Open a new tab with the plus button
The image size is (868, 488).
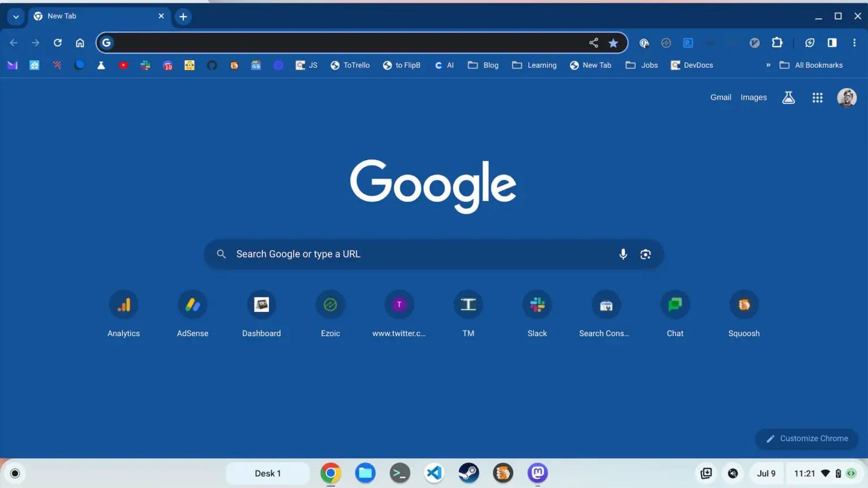(x=183, y=17)
